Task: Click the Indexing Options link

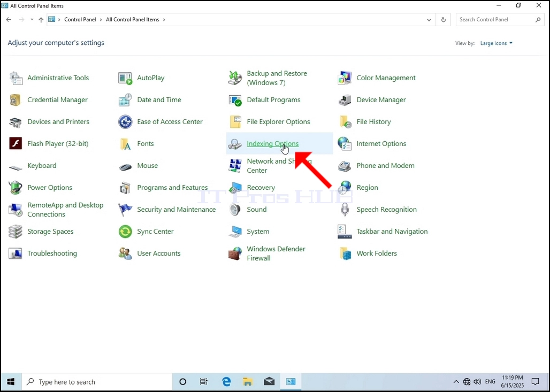Action: 272,144
